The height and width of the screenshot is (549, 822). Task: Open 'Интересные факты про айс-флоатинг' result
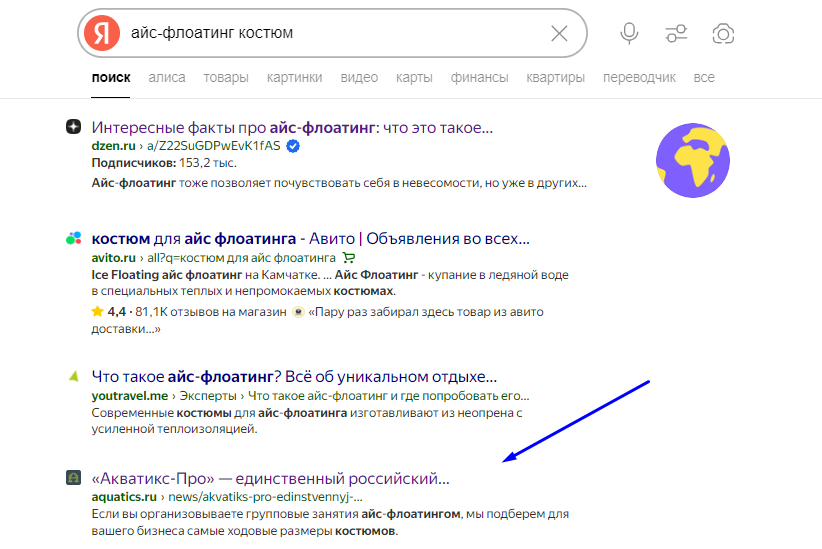(x=292, y=127)
